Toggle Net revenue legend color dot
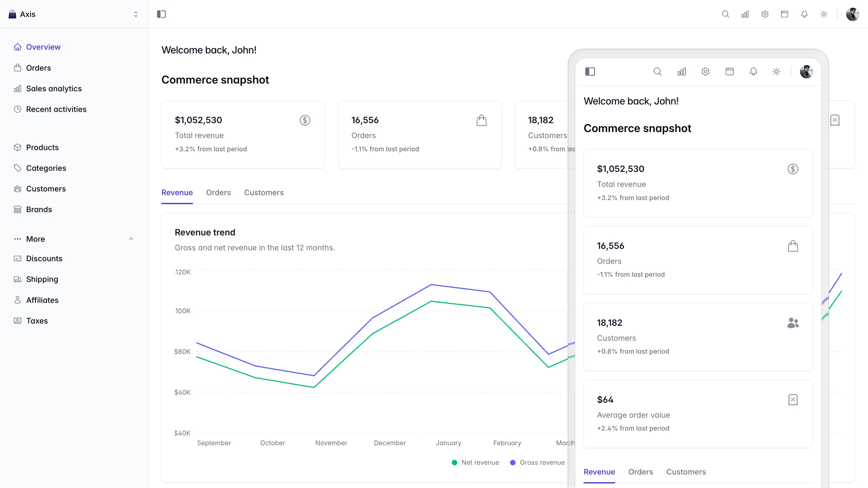This screenshot has height=488, width=868. pyautogui.click(x=454, y=463)
